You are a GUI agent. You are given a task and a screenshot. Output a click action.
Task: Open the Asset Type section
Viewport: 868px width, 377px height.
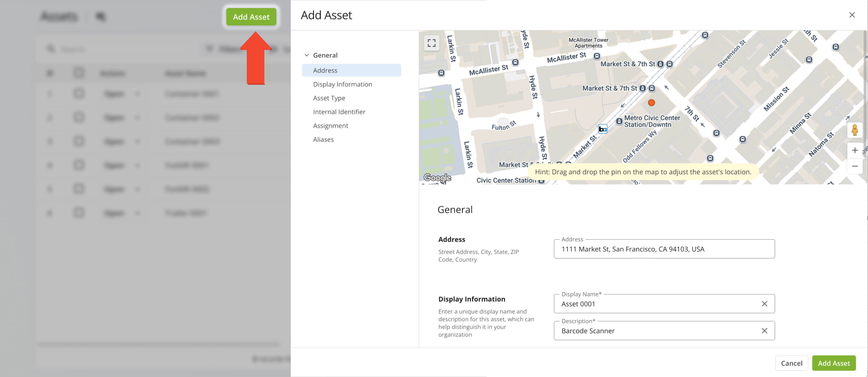(x=329, y=98)
